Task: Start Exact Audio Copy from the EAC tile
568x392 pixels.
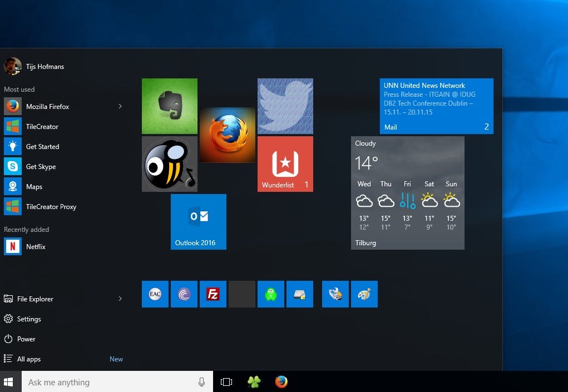Action: click(x=155, y=294)
